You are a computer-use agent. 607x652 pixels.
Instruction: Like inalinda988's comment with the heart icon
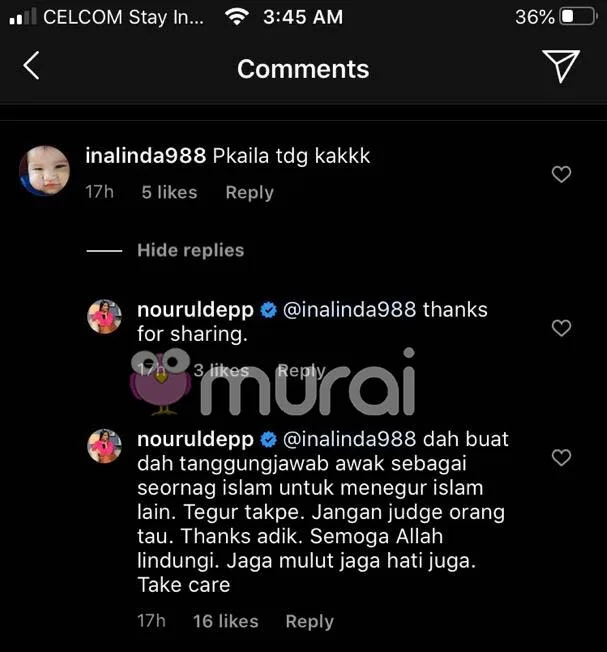pyautogui.click(x=561, y=174)
